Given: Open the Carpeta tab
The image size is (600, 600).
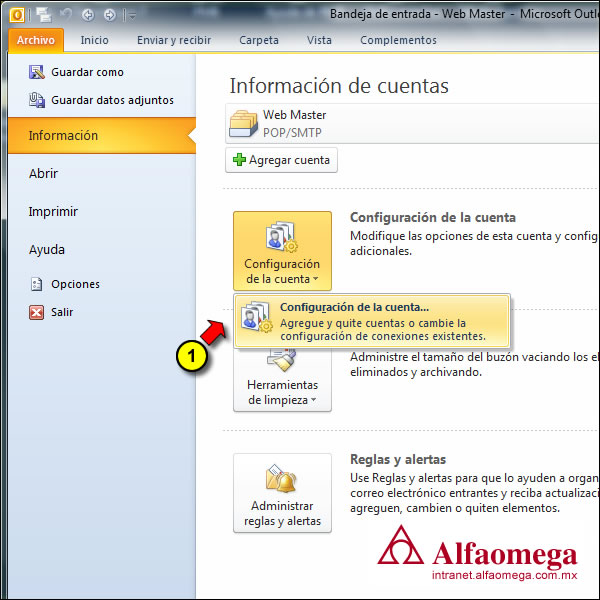Looking at the screenshot, I should tap(259, 40).
